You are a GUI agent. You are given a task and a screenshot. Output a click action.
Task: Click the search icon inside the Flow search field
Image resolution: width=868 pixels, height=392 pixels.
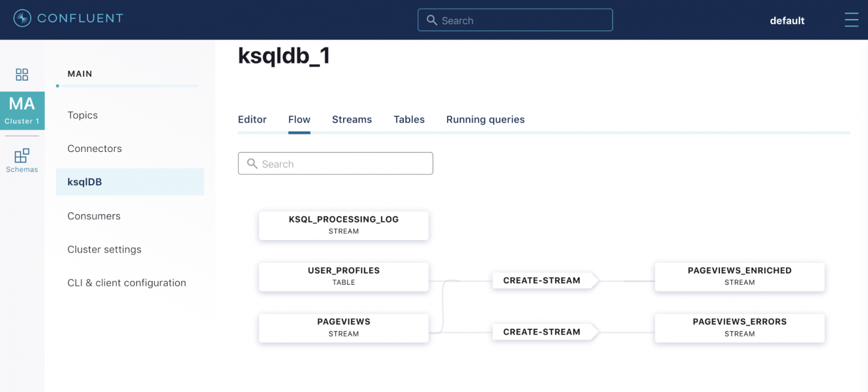coord(252,164)
